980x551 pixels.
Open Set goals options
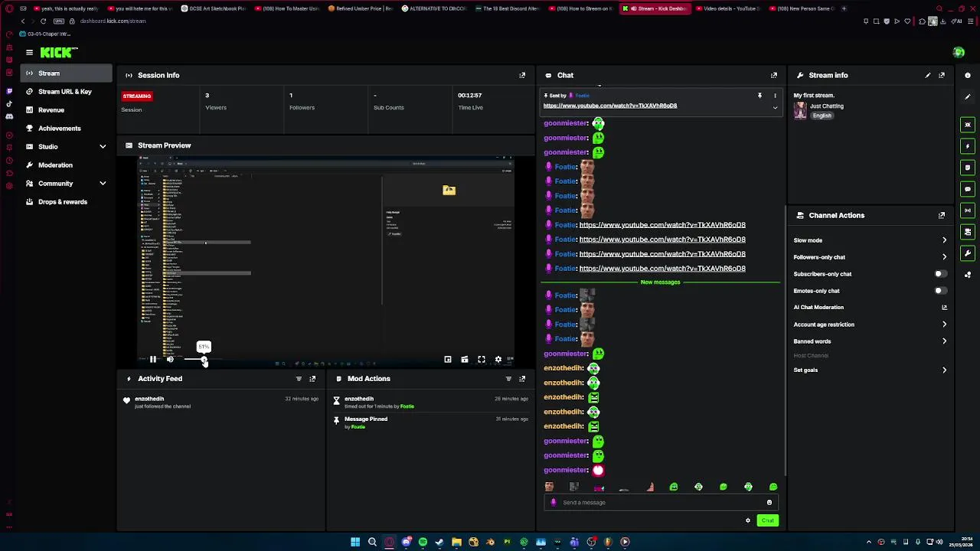point(871,370)
